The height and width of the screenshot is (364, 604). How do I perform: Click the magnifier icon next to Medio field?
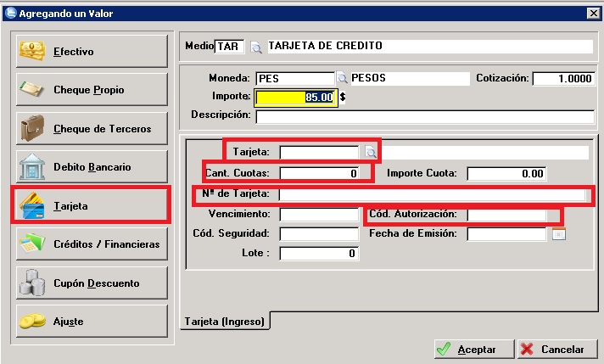click(256, 46)
